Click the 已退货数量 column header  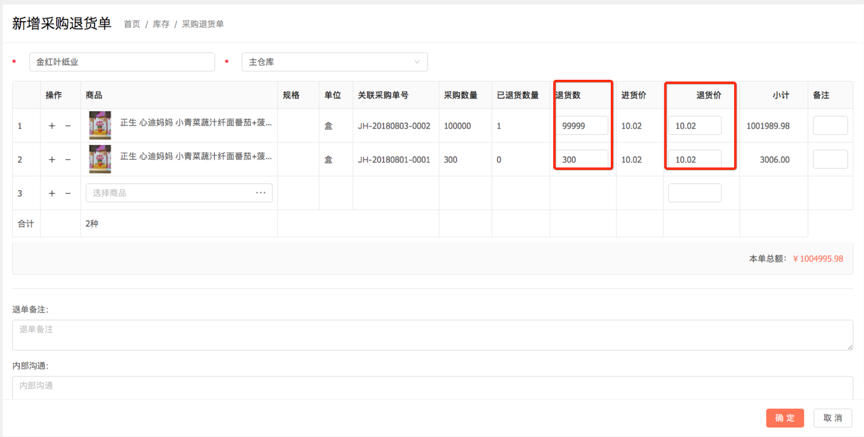517,95
